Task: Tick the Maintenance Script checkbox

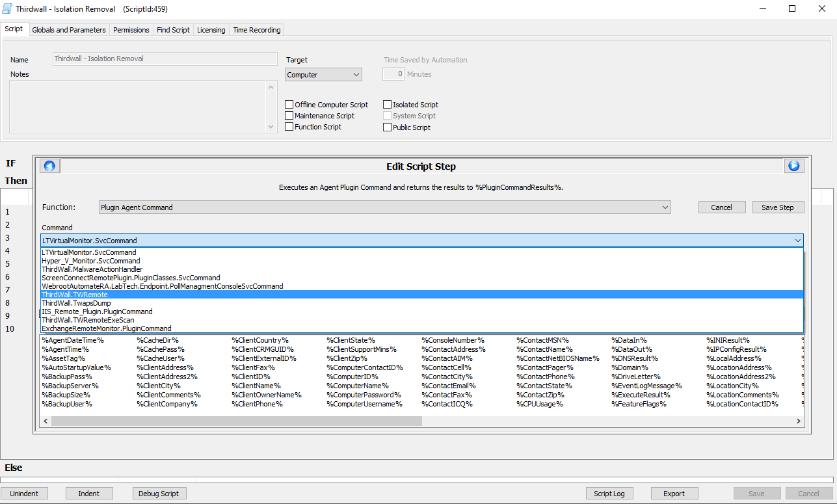Action: 289,116
